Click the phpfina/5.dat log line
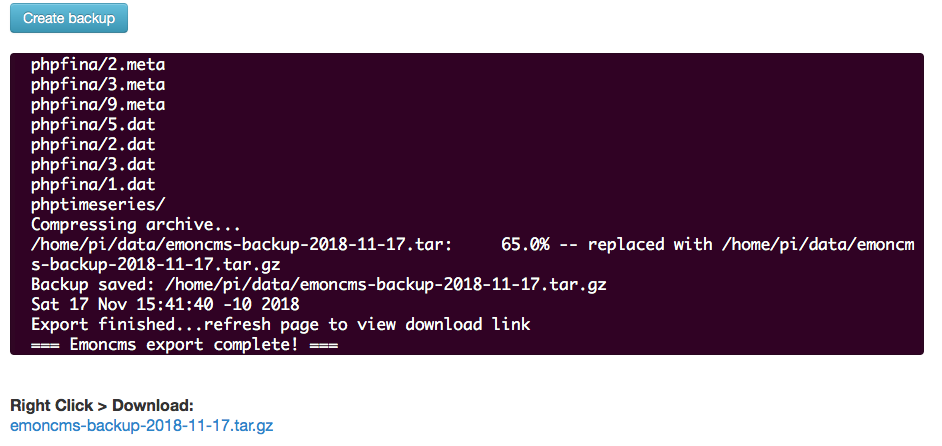Image resolution: width=942 pixels, height=446 pixels. tap(93, 124)
